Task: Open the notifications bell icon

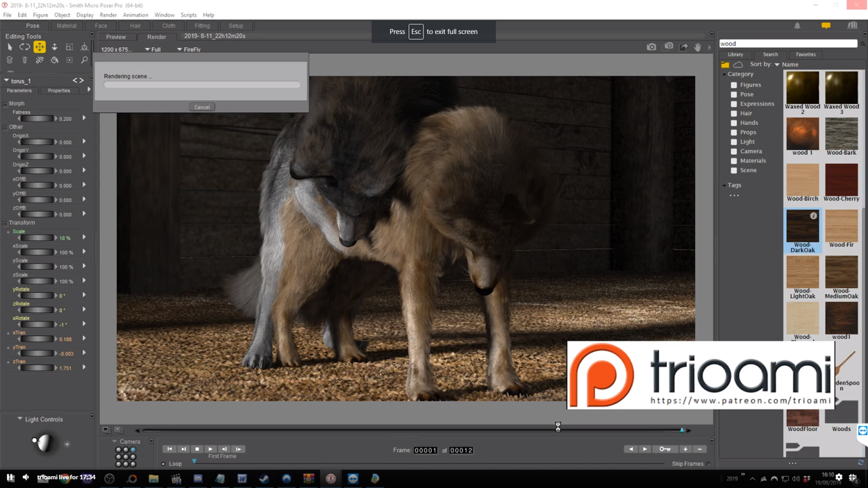Action: (797, 26)
